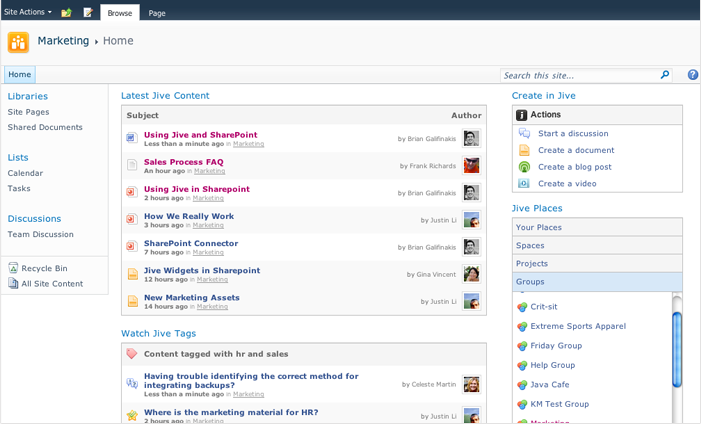701x424 pixels.
Task: Click the red tag icon in Watch Jive Tags
Action: (132, 354)
